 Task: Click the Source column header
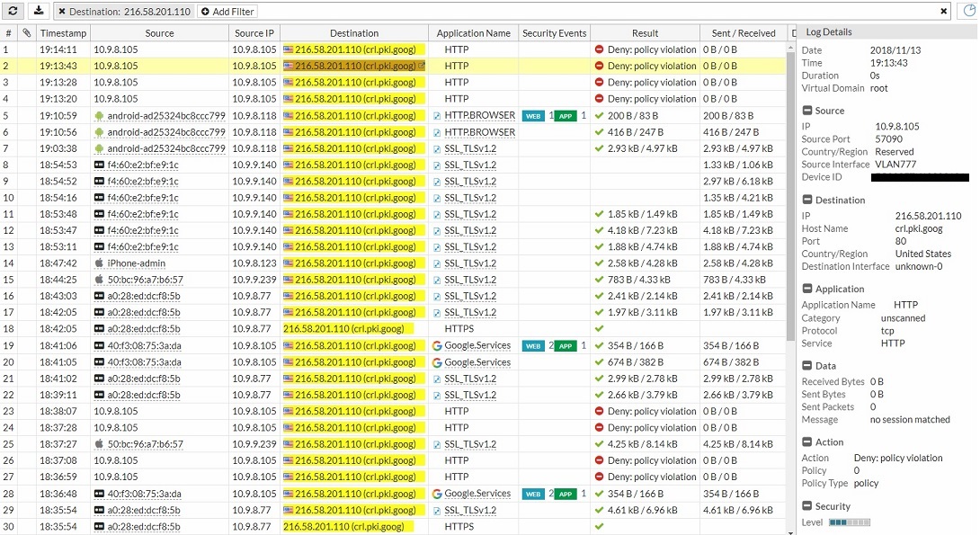click(x=159, y=33)
